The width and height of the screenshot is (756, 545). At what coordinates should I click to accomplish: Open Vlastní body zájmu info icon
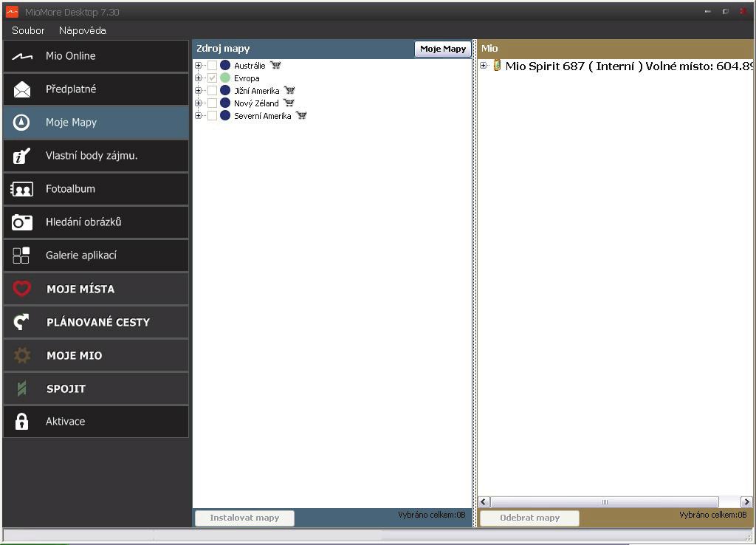pyautogui.click(x=21, y=156)
